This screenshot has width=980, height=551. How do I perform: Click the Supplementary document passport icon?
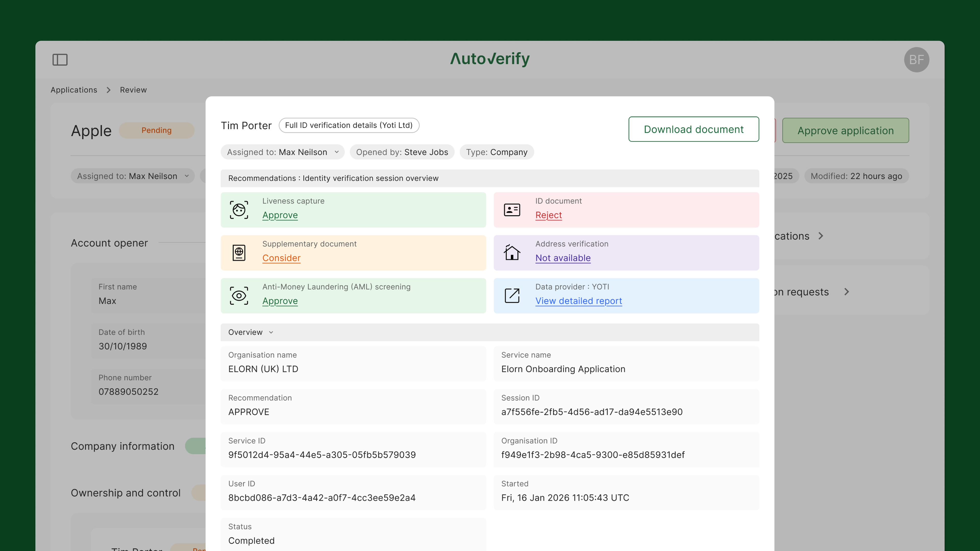coord(239,253)
